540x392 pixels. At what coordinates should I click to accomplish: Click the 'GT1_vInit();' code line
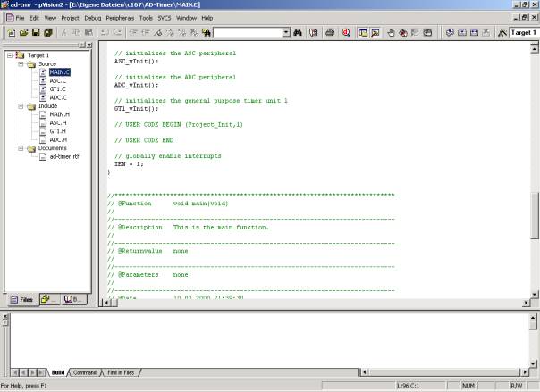pyautogui.click(x=136, y=109)
